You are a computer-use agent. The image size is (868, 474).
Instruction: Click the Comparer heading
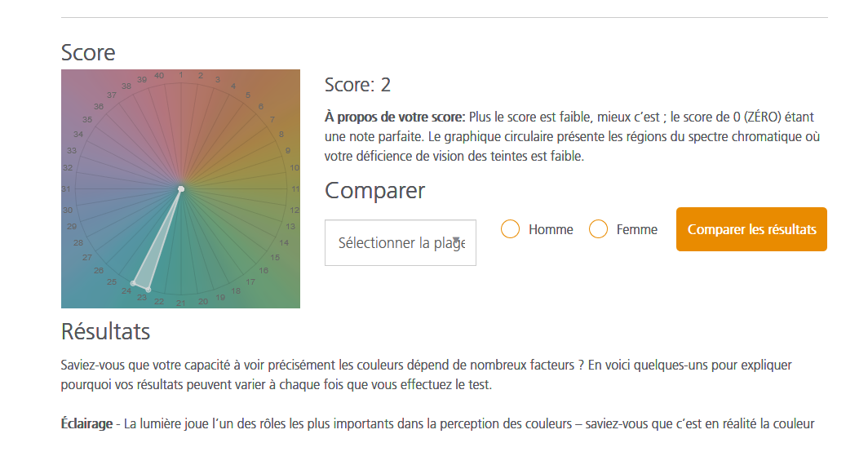point(375,190)
